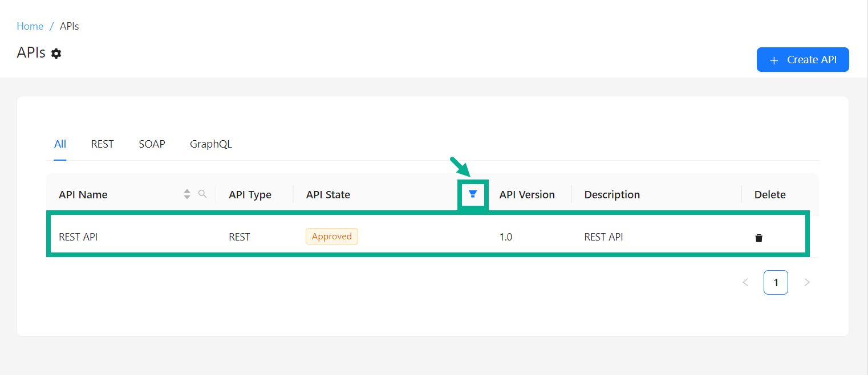Switch to the REST tab
This screenshot has width=868, height=375.
coord(102,144)
